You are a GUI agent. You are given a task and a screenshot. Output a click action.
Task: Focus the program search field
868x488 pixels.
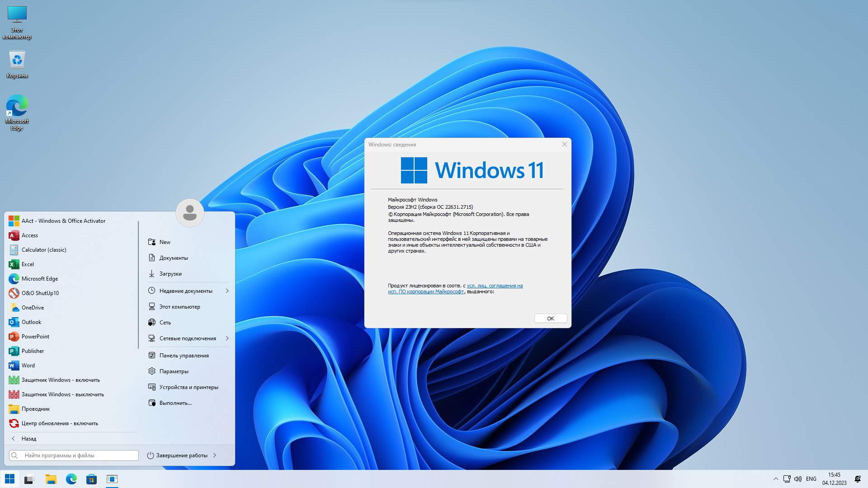pos(75,455)
